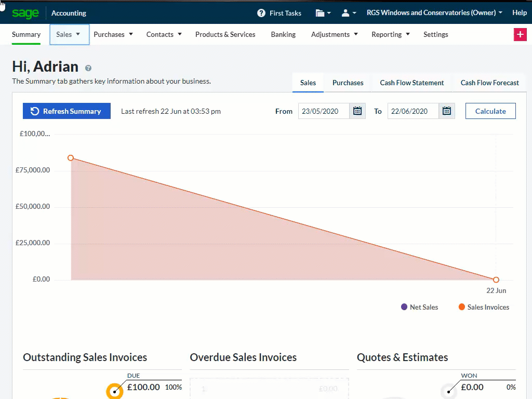Go to the Banking menu item

coord(283,34)
